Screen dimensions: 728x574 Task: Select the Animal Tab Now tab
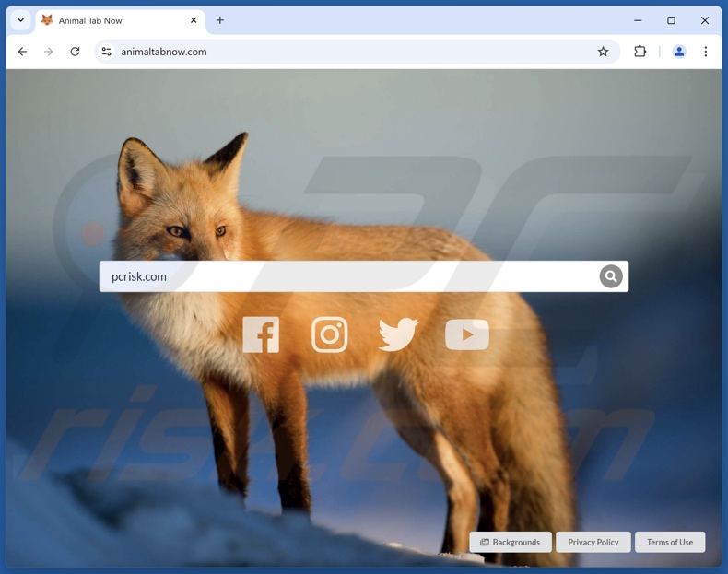(x=120, y=21)
